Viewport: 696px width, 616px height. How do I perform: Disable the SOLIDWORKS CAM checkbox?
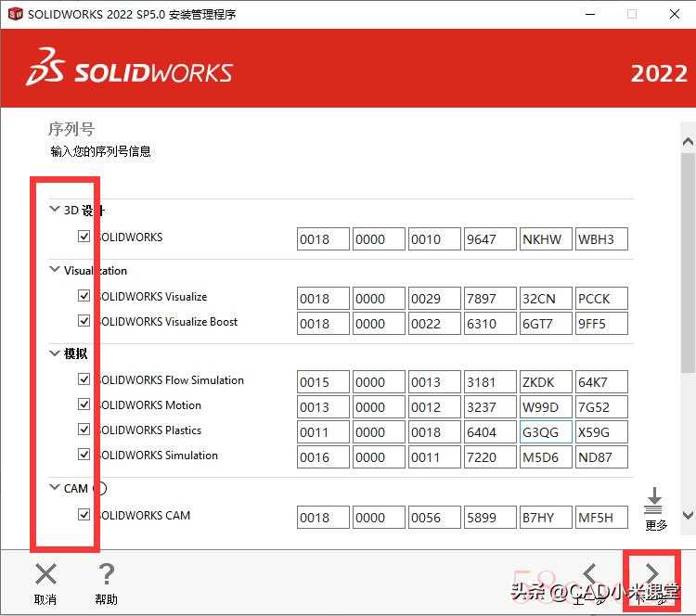pos(84,515)
